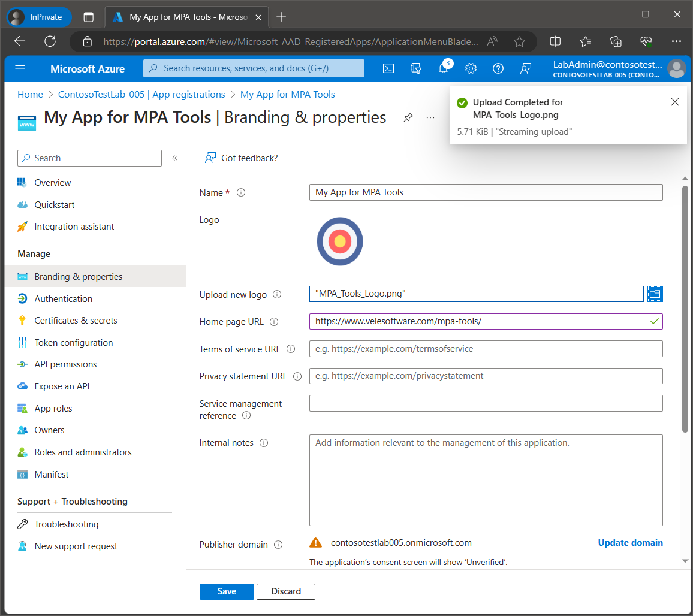The height and width of the screenshot is (616, 693).
Task: Add this page to favorites star
Action: click(519, 41)
